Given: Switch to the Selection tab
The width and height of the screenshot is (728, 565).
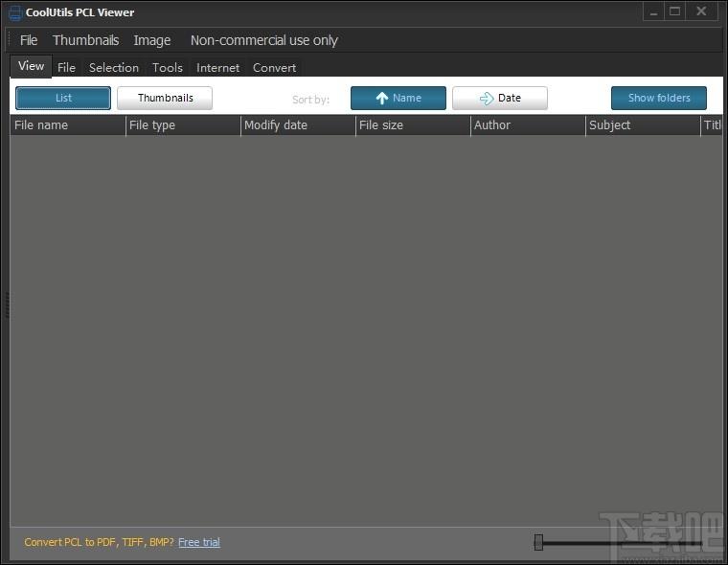Looking at the screenshot, I should [114, 67].
